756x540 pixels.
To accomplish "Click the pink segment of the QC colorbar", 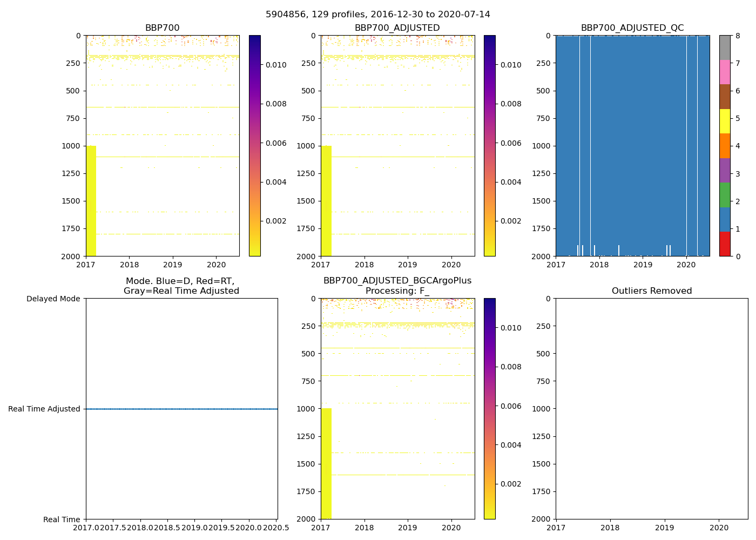I will click(724, 72).
